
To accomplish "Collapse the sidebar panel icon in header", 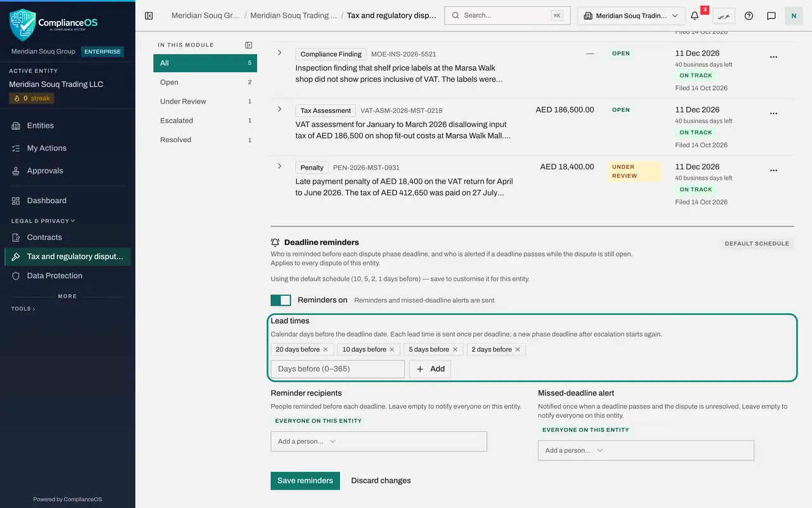I will pos(149,16).
